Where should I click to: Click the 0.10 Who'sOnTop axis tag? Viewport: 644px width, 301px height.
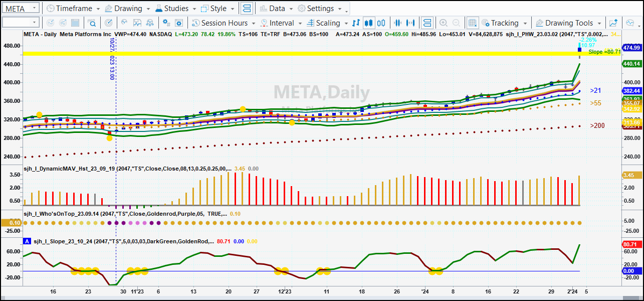point(11,223)
